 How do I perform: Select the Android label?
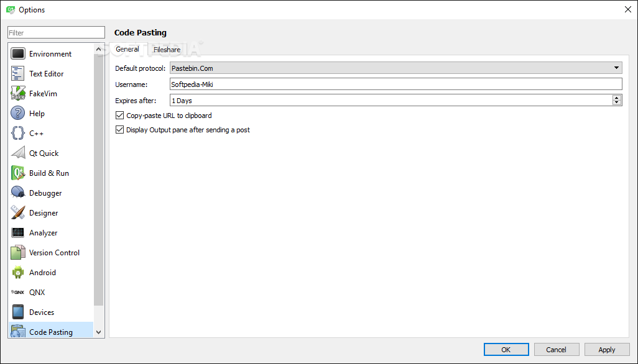42,273
